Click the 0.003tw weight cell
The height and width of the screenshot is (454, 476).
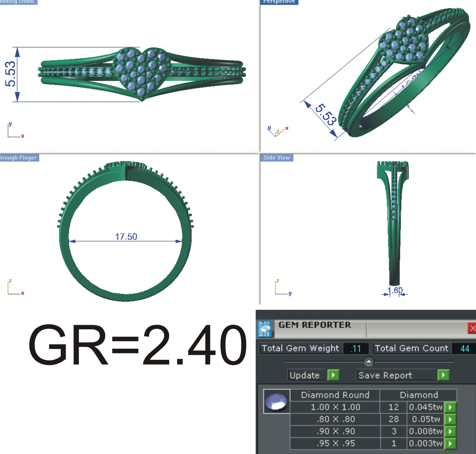(x=426, y=443)
